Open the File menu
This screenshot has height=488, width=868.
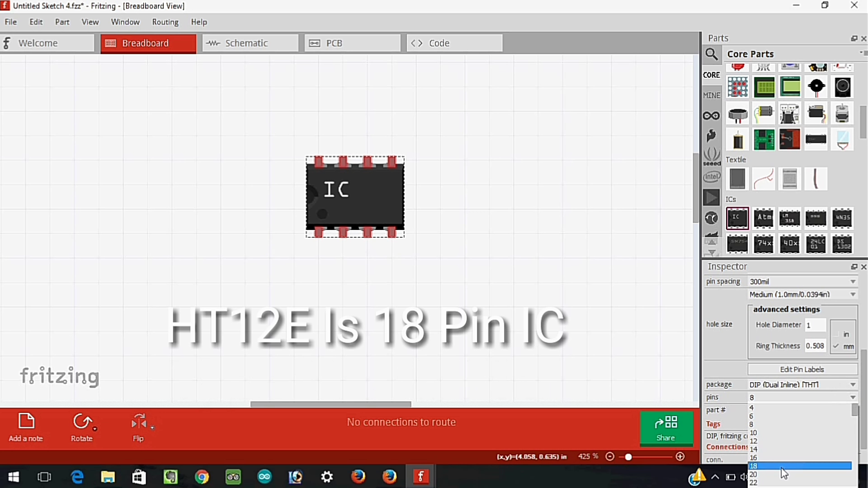click(10, 22)
